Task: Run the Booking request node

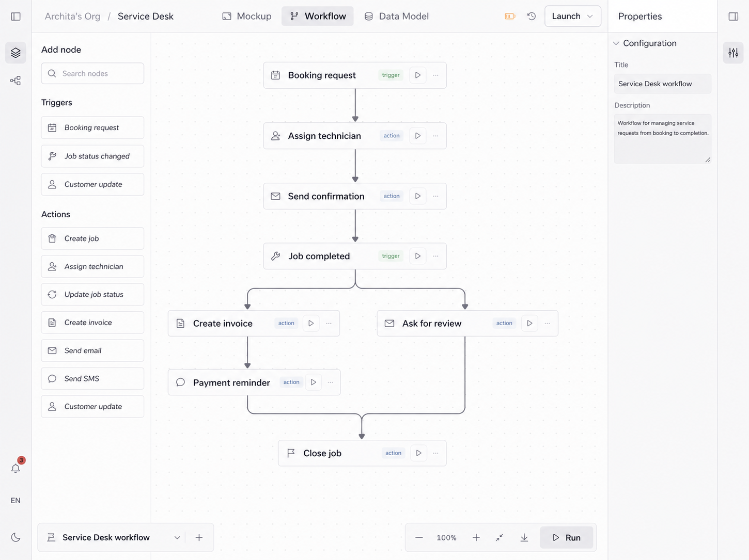Action: (417, 75)
